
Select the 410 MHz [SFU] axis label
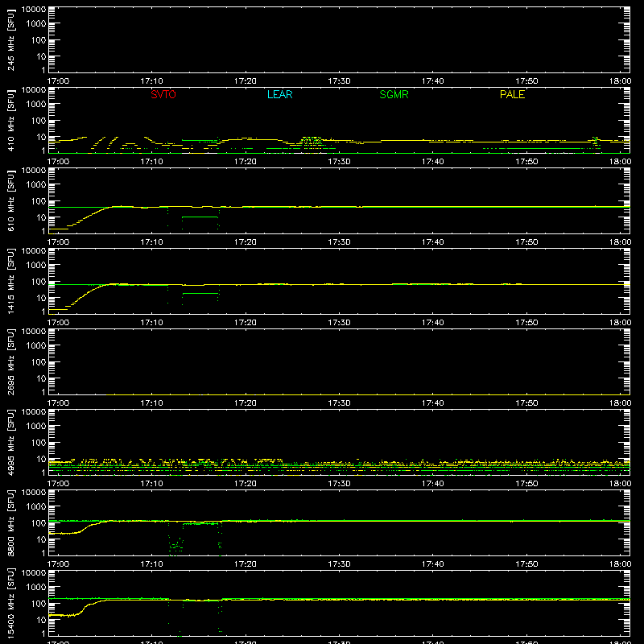(10, 120)
